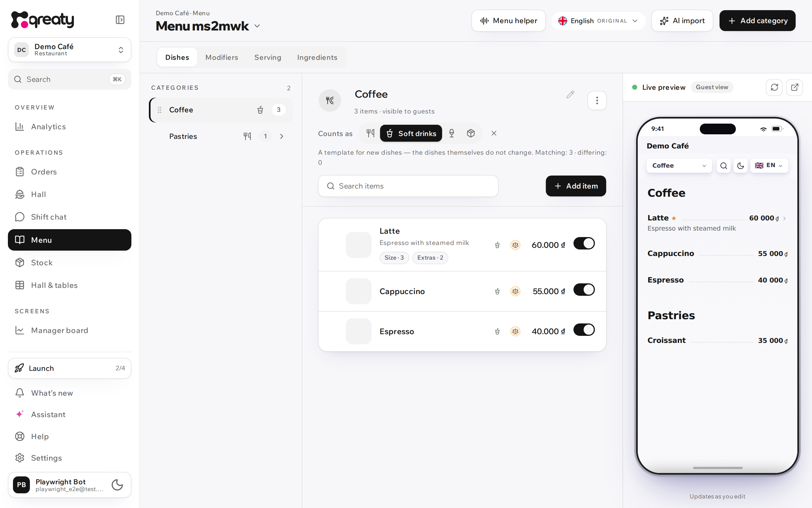Open Analytics in the sidebar
Screen dimensions: 812x508
pos(69,127)
